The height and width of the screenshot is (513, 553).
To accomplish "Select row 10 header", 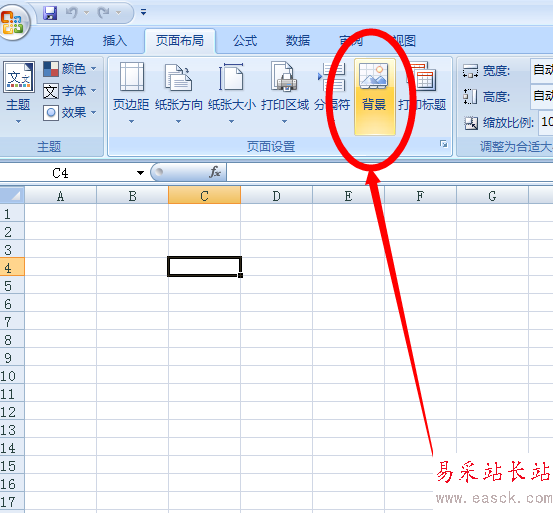I will click(12, 375).
